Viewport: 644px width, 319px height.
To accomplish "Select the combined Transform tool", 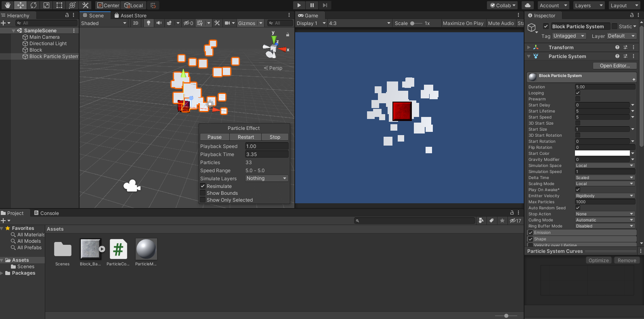I will (72, 5).
